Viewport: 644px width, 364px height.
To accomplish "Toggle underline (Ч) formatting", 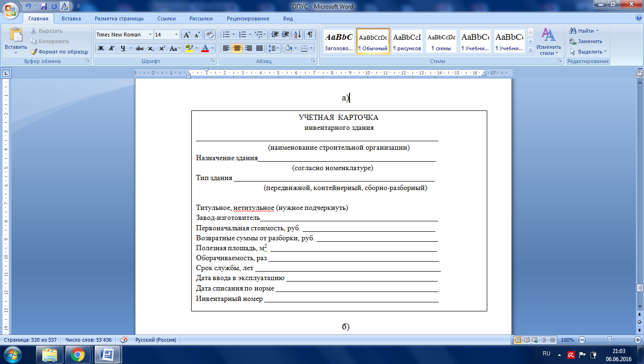I will pyautogui.click(x=123, y=48).
